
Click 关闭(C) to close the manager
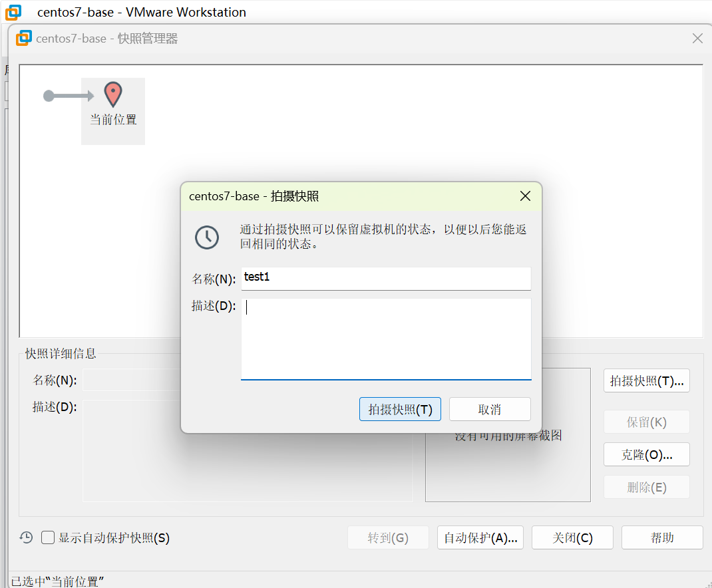click(573, 537)
